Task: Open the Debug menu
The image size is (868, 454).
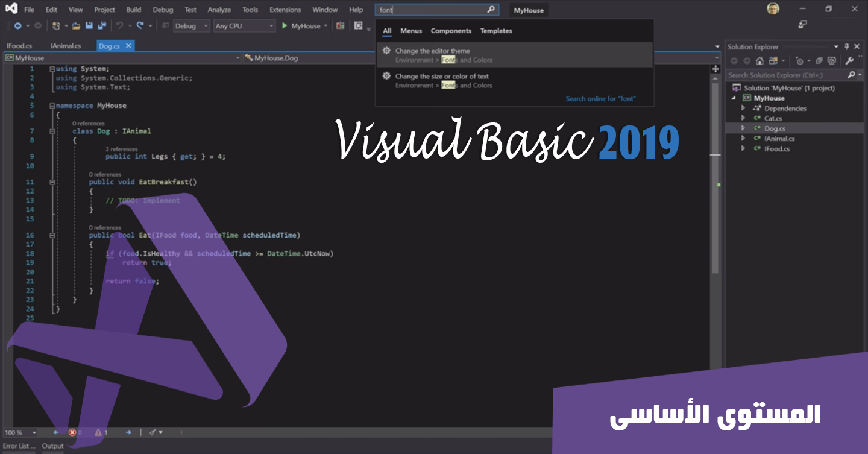Action: point(162,10)
